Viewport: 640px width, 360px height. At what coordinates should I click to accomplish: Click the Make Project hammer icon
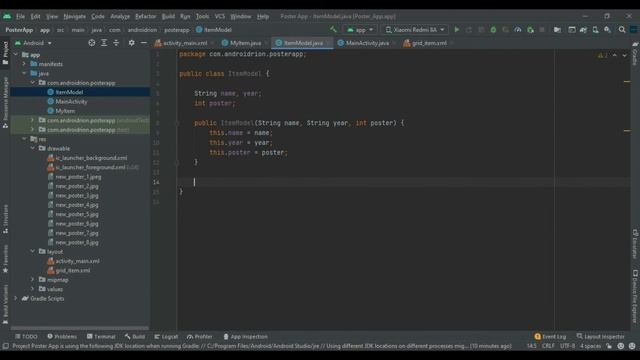[x=333, y=29]
